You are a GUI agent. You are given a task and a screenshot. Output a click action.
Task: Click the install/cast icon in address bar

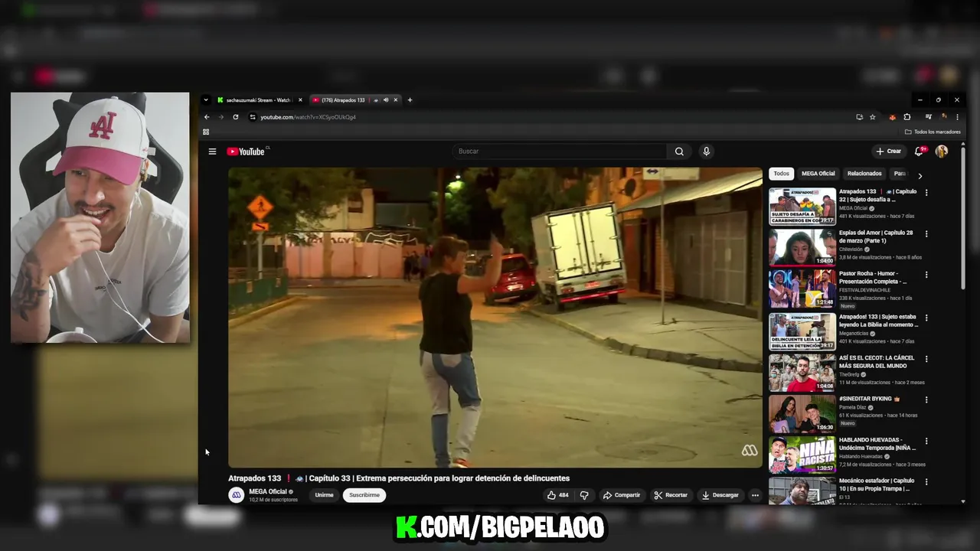pyautogui.click(x=859, y=117)
